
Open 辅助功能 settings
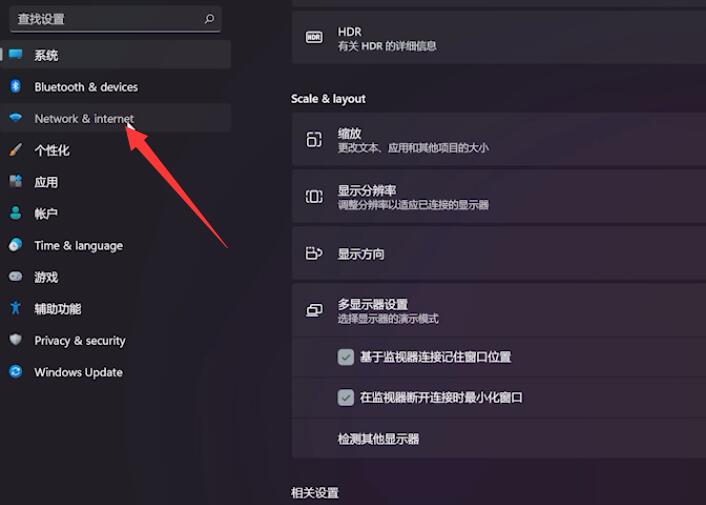coord(115,308)
